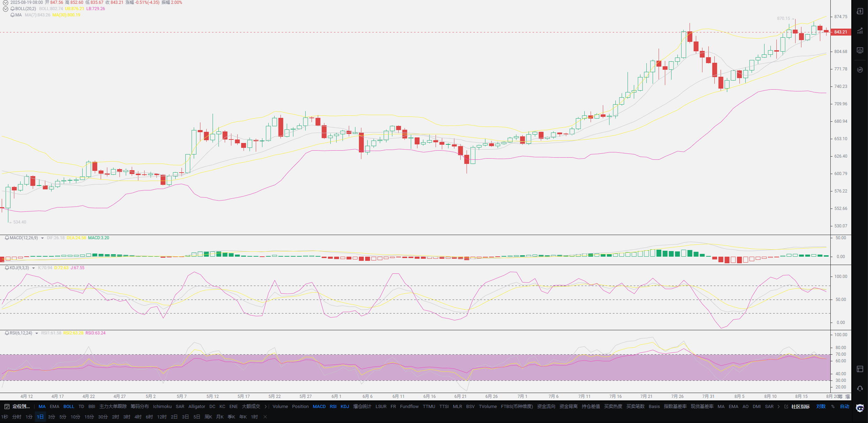The width and height of the screenshot is (868, 423).
Task: Select the 周K timeframe tab
Action: (x=208, y=417)
